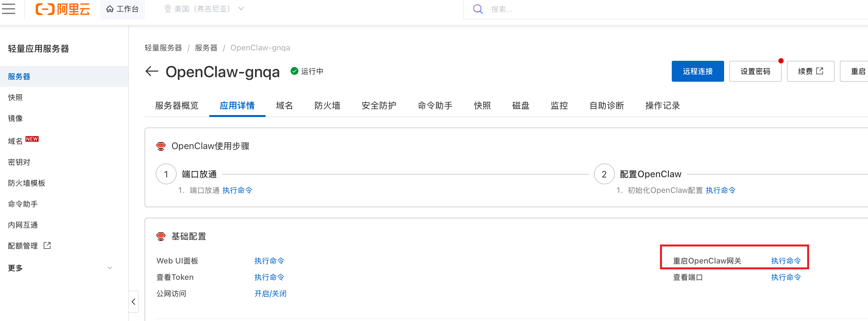Switch to the 安全防护 tab
This screenshot has height=321, width=868.
pos(379,106)
